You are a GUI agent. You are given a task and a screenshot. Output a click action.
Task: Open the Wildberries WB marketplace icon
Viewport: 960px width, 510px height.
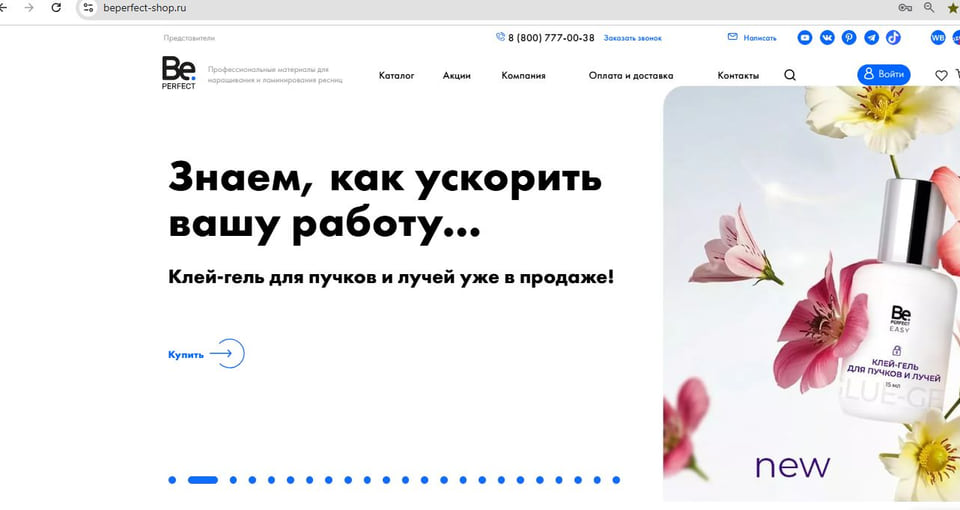[x=938, y=38]
